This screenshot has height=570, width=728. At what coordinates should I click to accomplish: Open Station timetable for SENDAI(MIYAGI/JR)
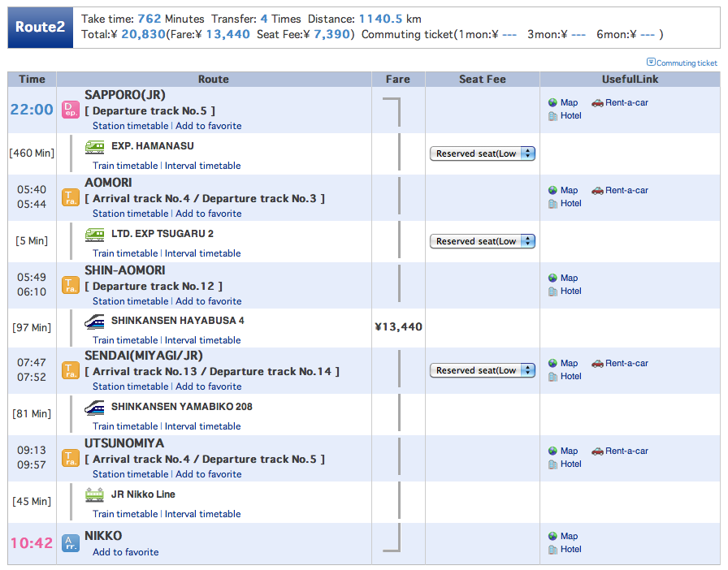131,386
